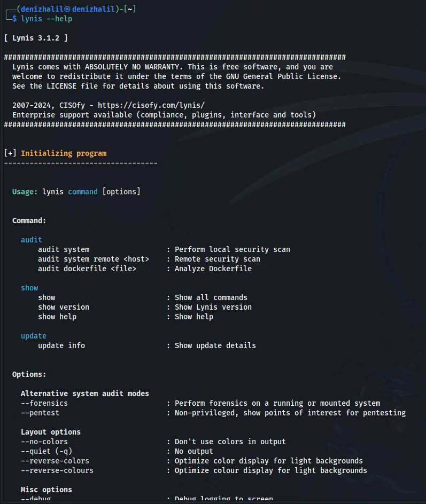Click "Don't use colors in output" description

click(x=230, y=442)
